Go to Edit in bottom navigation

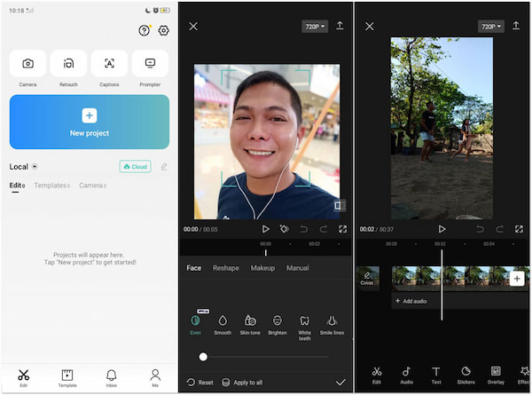23,378
